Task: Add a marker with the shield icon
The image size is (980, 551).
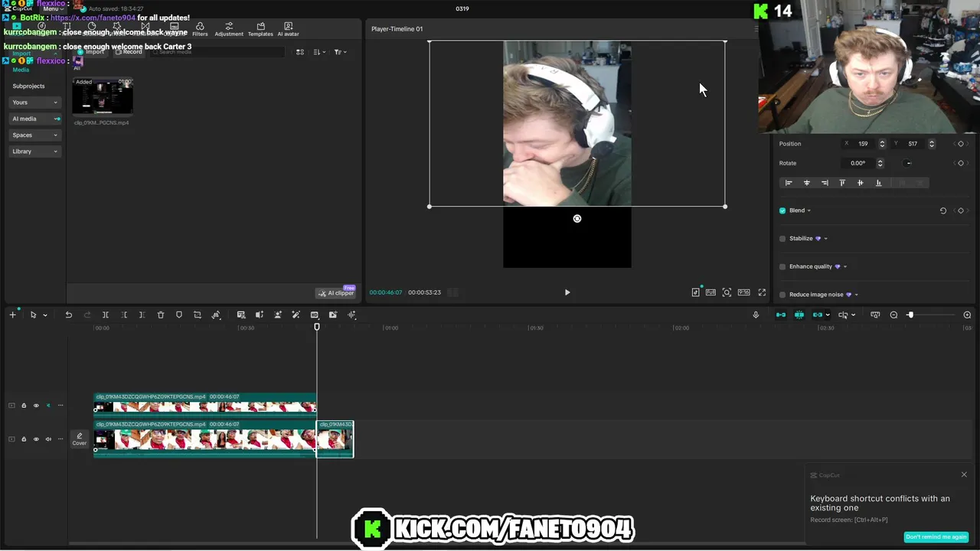Action: coord(179,315)
